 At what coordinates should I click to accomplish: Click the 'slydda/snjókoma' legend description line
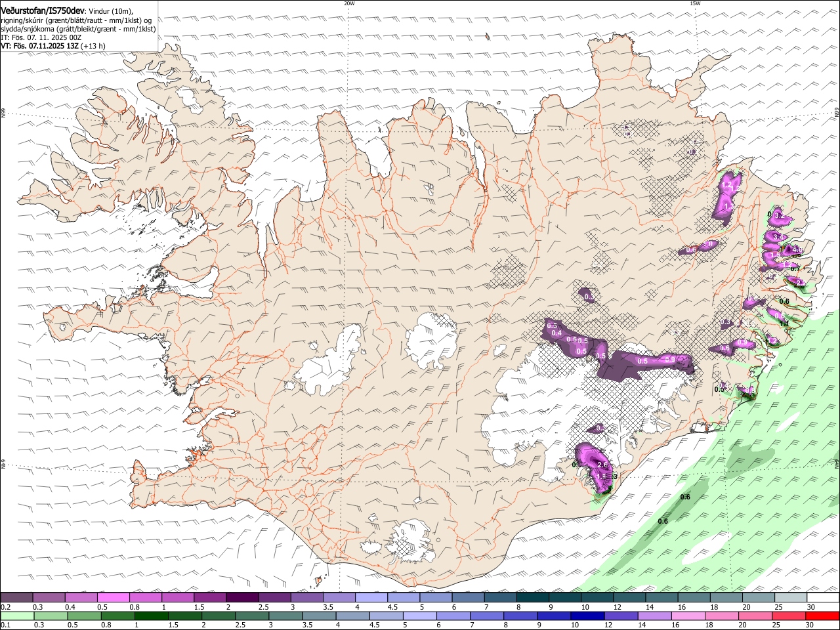pyautogui.click(x=78, y=28)
